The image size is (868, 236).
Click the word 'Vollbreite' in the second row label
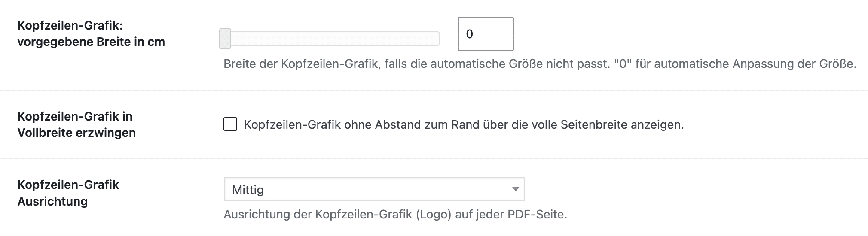[x=45, y=133]
